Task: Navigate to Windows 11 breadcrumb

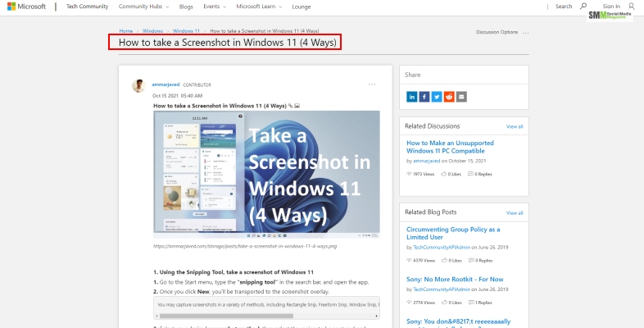Action: click(186, 31)
